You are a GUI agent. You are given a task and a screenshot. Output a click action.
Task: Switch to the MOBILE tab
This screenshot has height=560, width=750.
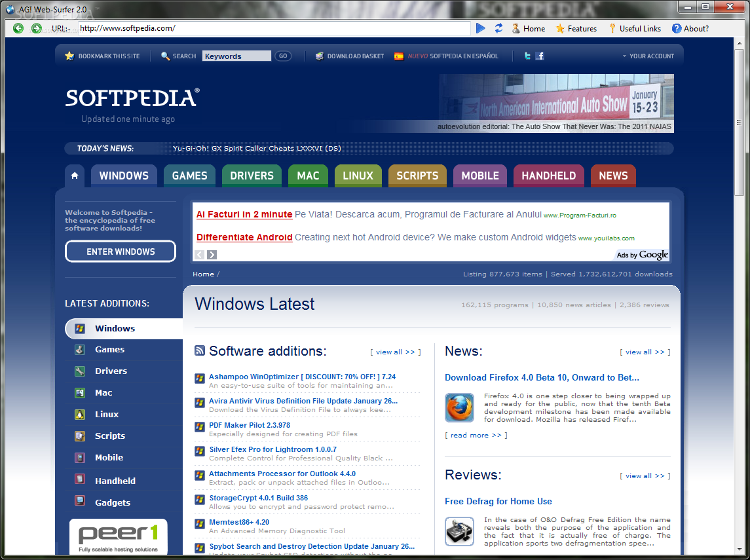tap(480, 176)
